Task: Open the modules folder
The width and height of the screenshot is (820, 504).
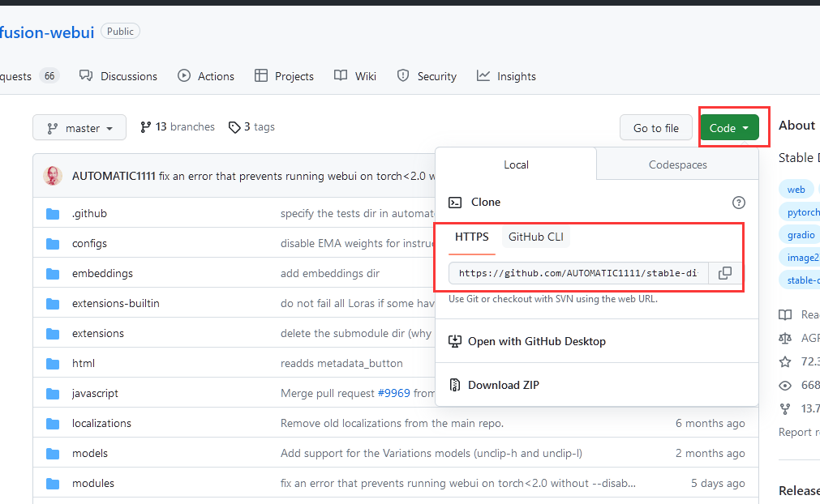Action: tap(93, 484)
